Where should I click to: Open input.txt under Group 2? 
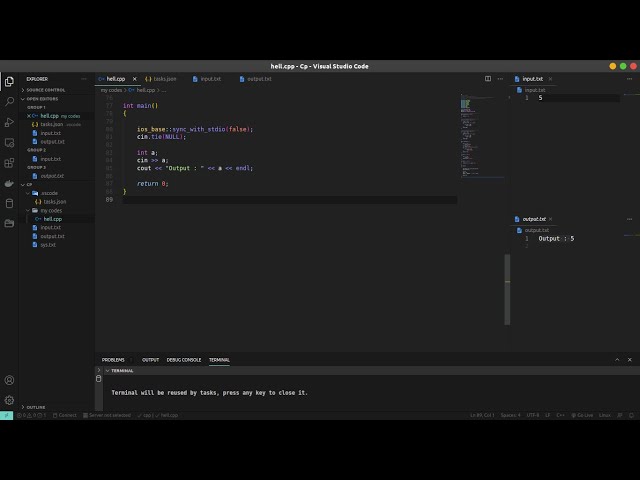tap(50, 159)
